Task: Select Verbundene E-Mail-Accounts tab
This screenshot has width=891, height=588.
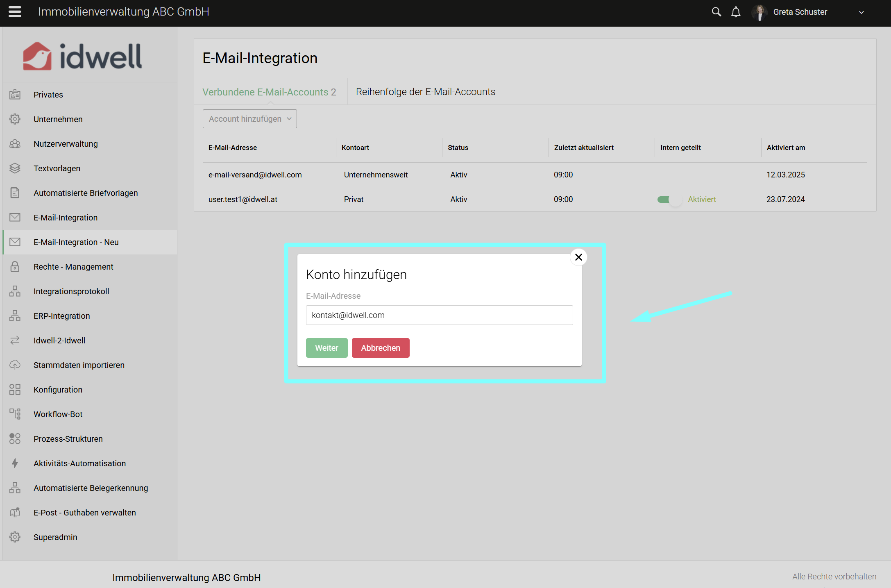Action: pyautogui.click(x=269, y=92)
